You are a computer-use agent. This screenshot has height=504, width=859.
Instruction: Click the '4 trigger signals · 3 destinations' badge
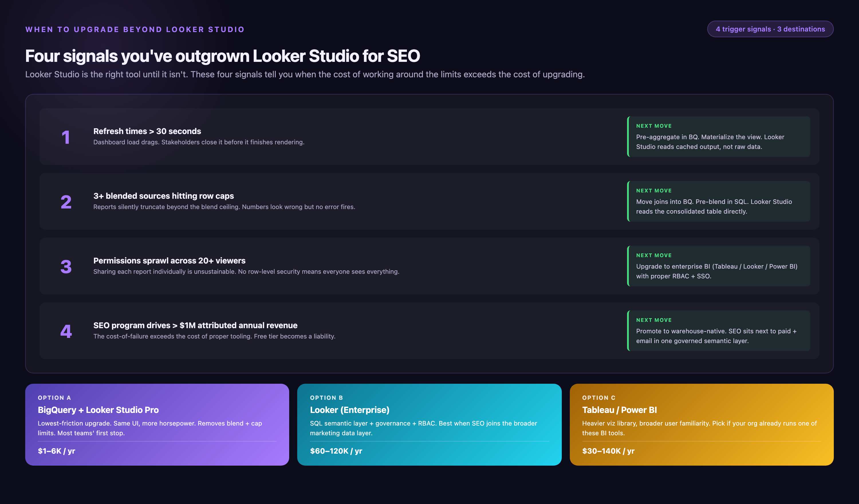click(x=770, y=29)
